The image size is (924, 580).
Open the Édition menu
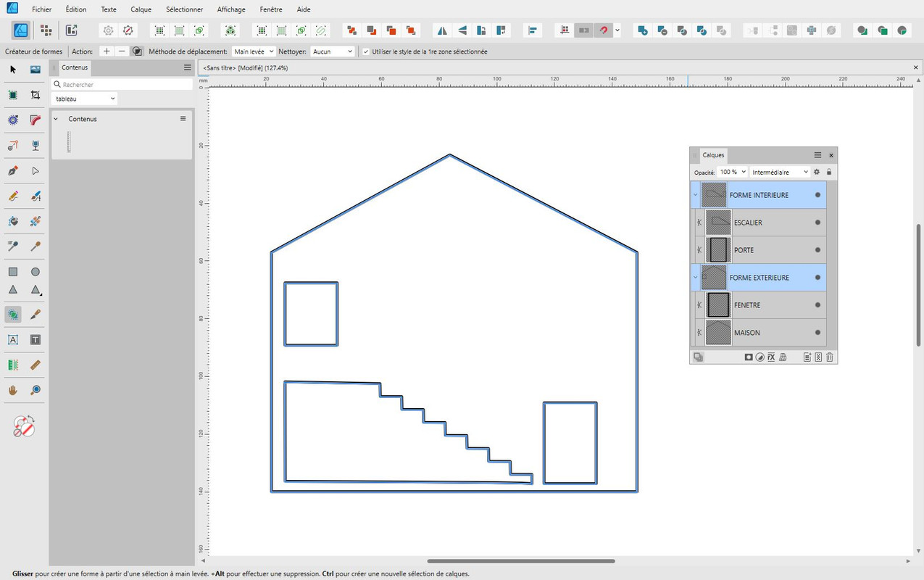click(76, 9)
